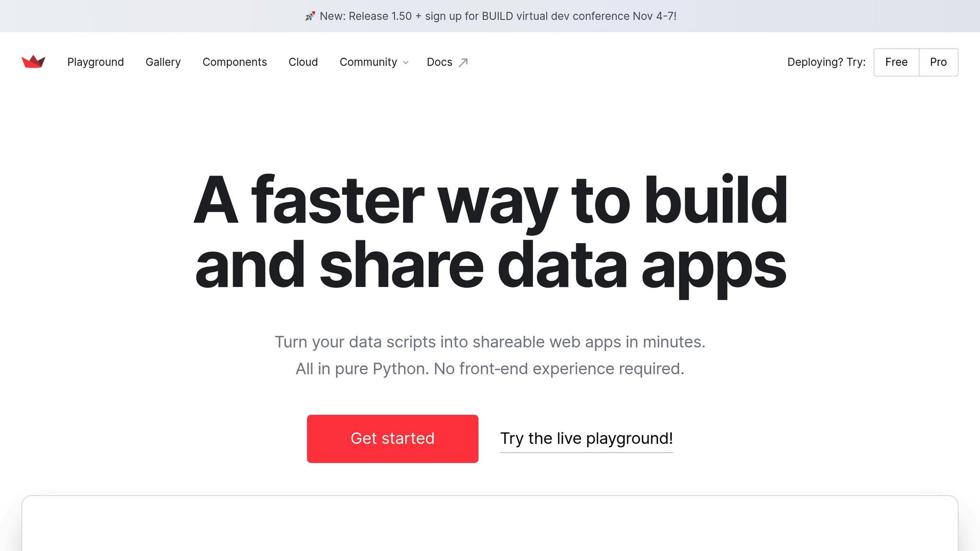This screenshot has height=551, width=980.
Task: Click the Deploying? Try: label
Action: coord(826,62)
